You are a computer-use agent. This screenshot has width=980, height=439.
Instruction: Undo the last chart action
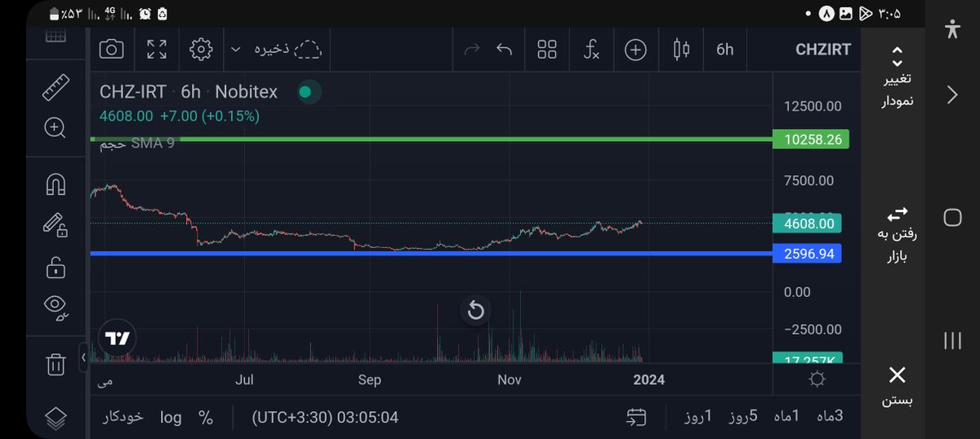click(x=505, y=50)
